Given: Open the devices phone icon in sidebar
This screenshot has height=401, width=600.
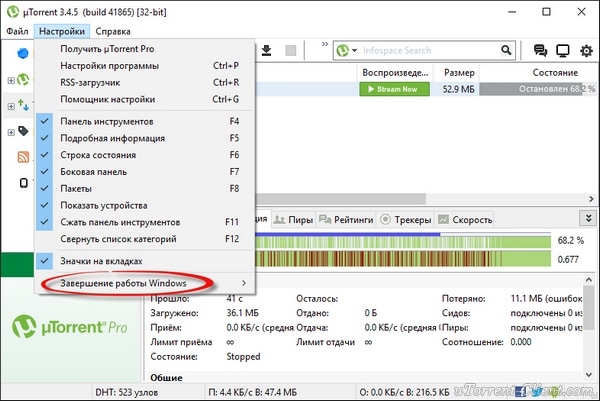Looking at the screenshot, I should [24, 183].
